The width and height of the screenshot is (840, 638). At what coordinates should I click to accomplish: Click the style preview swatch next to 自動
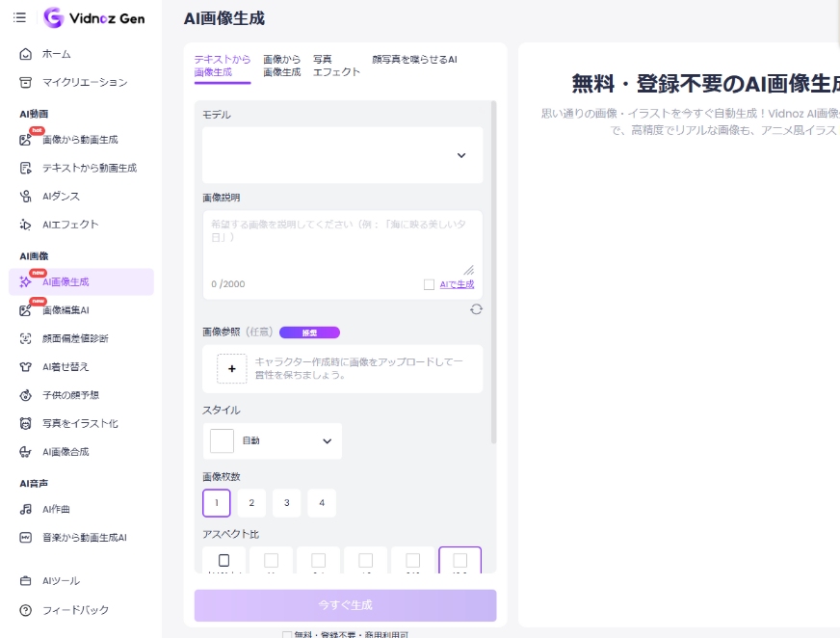tap(222, 439)
